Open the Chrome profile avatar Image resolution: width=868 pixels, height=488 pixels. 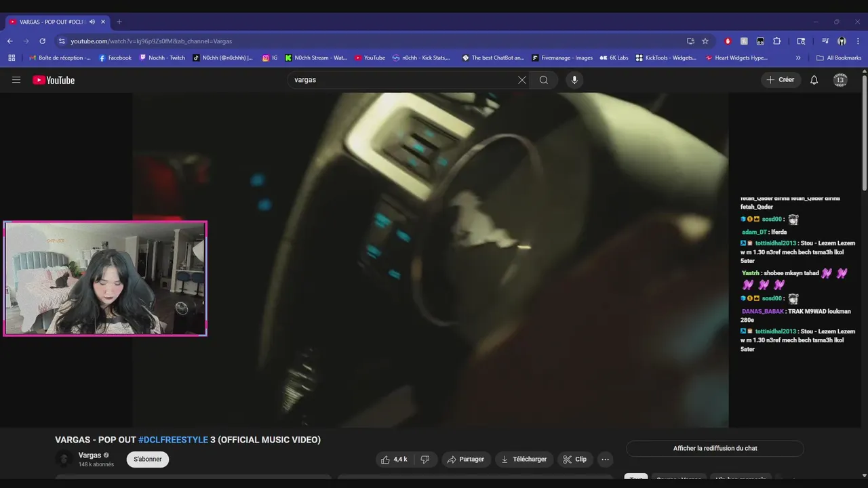coord(842,41)
